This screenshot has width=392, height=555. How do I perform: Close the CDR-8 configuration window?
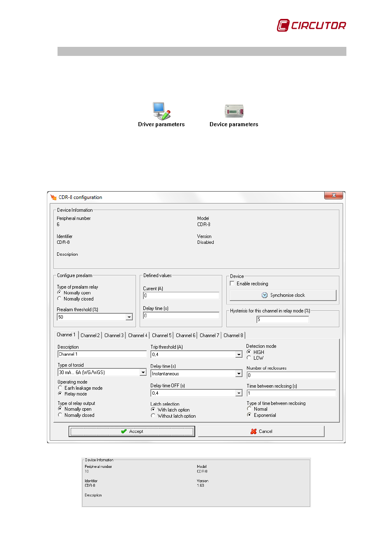click(x=334, y=195)
